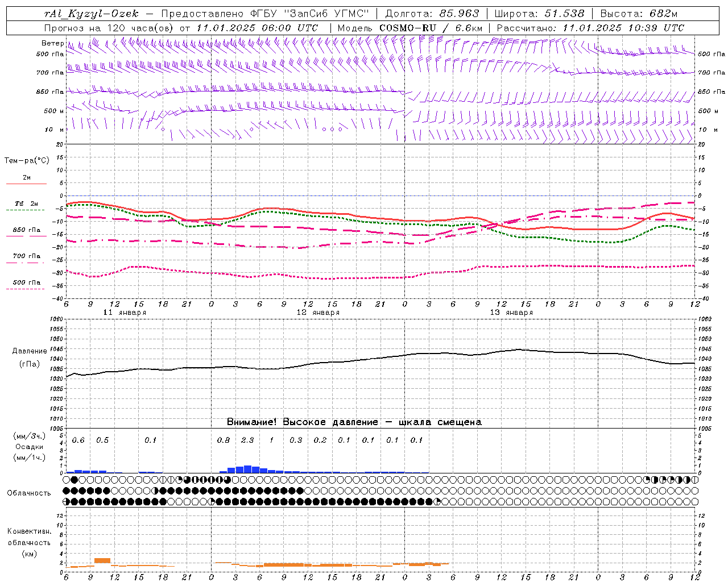728x582 pixels.
Task: Click the 0.6 precipitation value
Action: coord(78,440)
